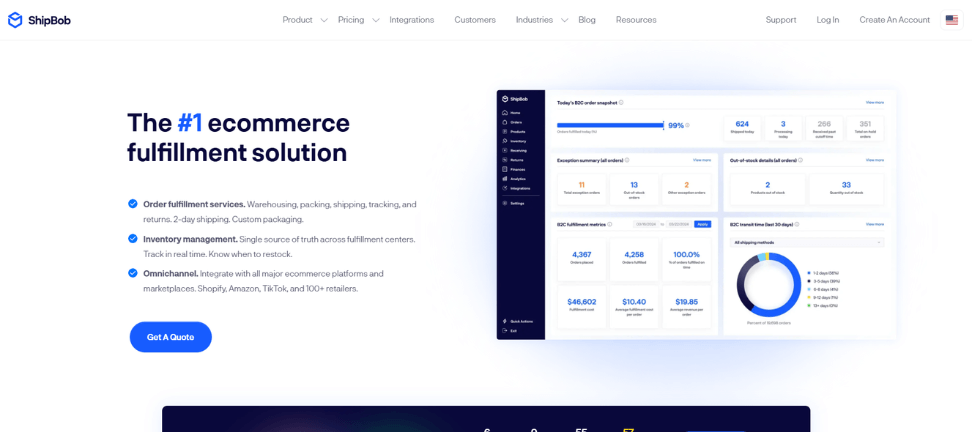
Task: Open the US flag country selector
Action: 952,20
